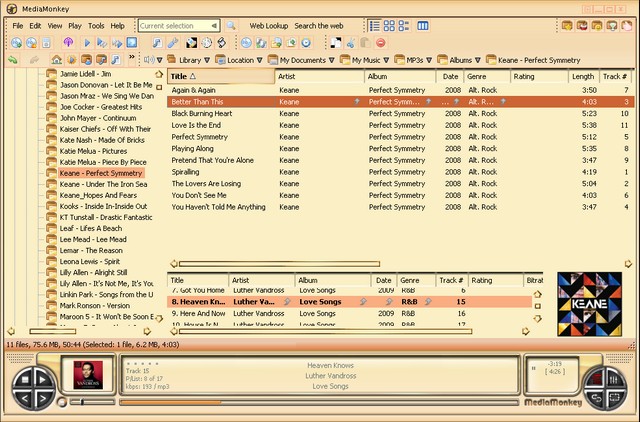
Task: Open the MP3s breadcrumb dropdown
Action: (x=429, y=60)
